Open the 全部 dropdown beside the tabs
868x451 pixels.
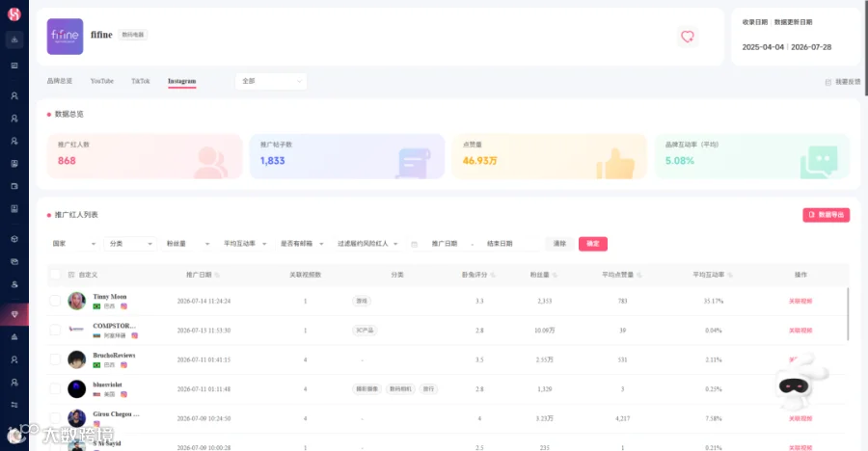click(x=271, y=81)
